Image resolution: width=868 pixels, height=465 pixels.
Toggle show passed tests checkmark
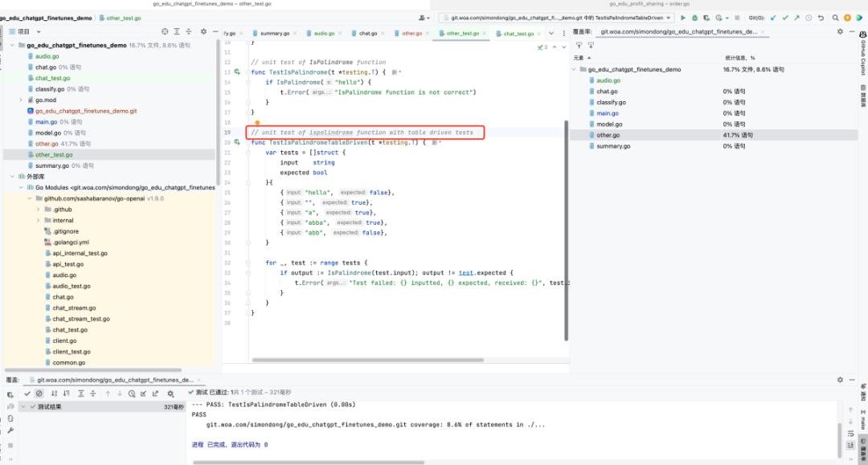(27, 394)
